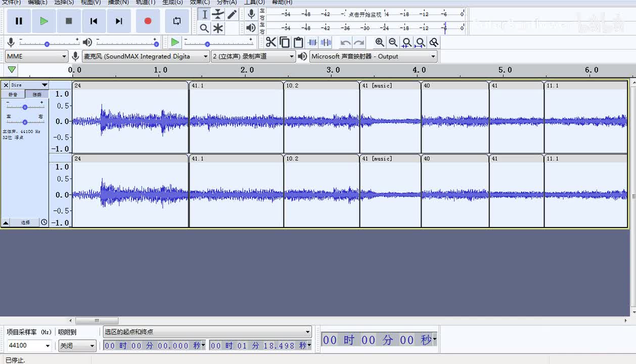Click the 选择 button on track panel
The width and height of the screenshot is (636, 364).
25,222
